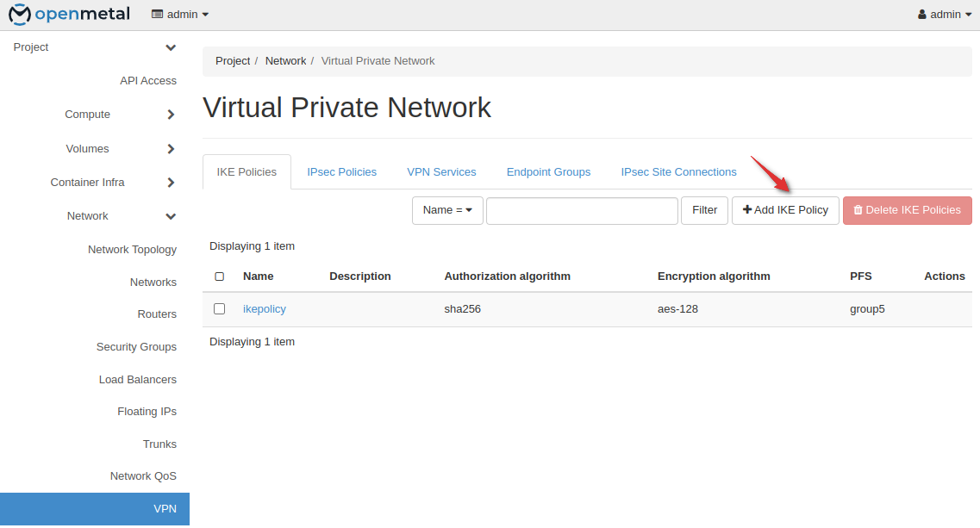Click the OpenMetal logo
Screen dimensions: 980x528
coord(69,15)
